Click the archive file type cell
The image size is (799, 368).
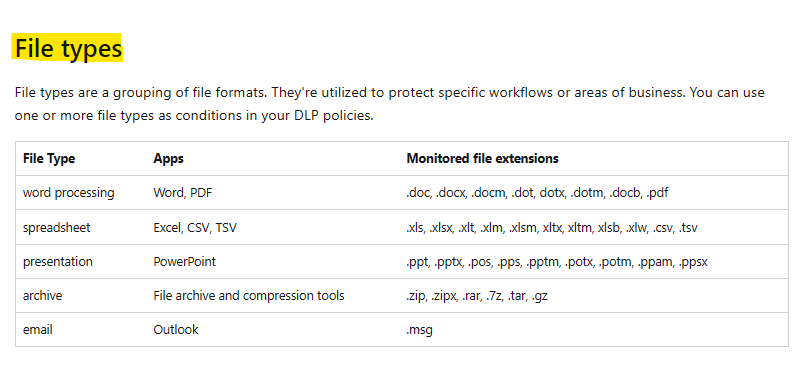click(x=42, y=296)
